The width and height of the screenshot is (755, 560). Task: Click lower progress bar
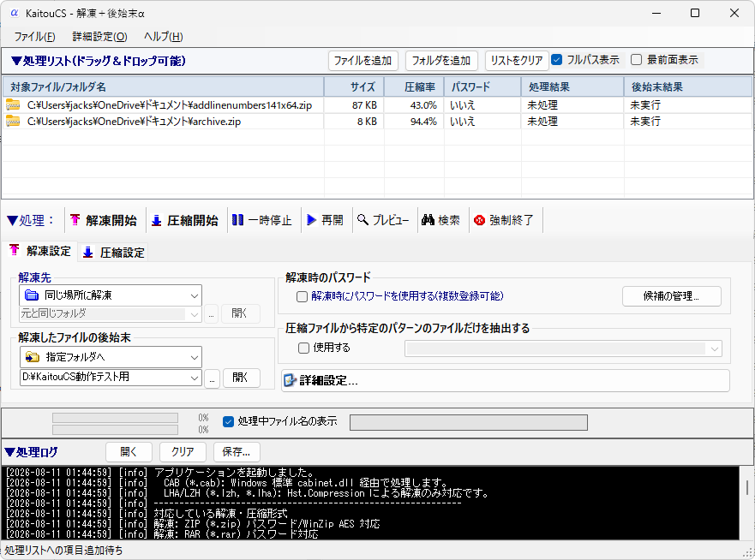[115, 430]
